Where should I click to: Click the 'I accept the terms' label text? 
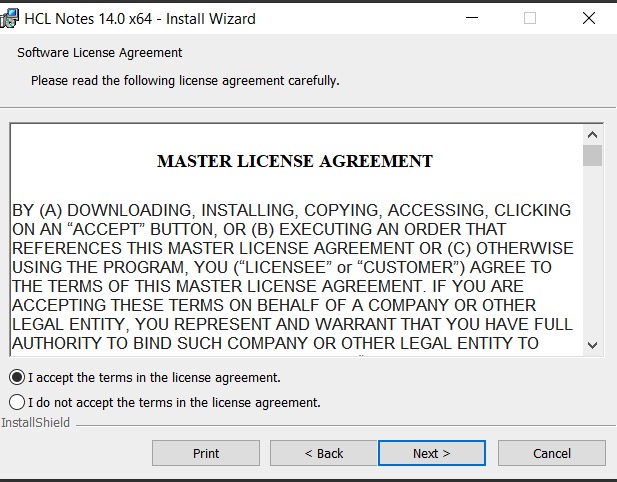pyautogui.click(x=154, y=378)
